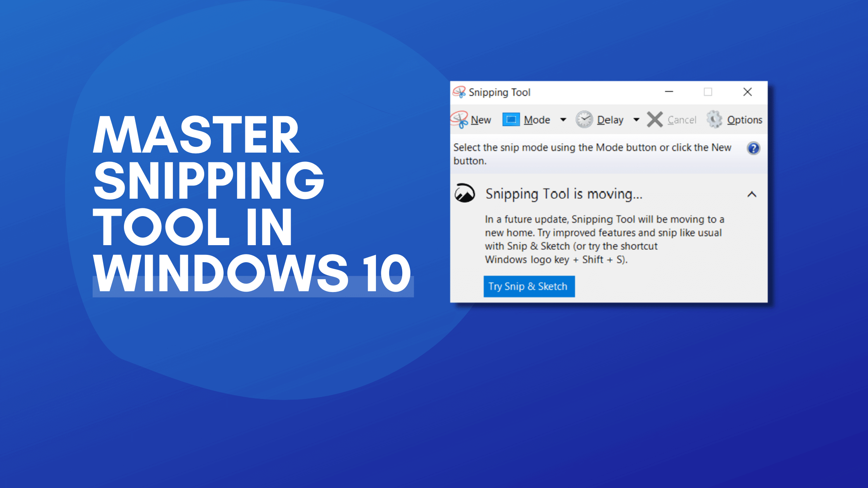
Task: Click the New label in the toolbar
Action: pyautogui.click(x=481, y=120)
